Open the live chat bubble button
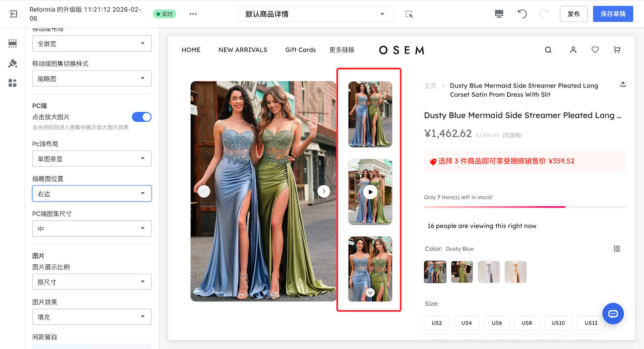644x349 pixels. pyautogui.click(x=613, y=314)
